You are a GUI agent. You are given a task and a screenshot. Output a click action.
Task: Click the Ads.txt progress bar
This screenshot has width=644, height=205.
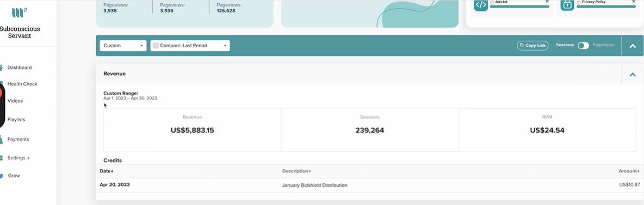click(x=519, y=6)
